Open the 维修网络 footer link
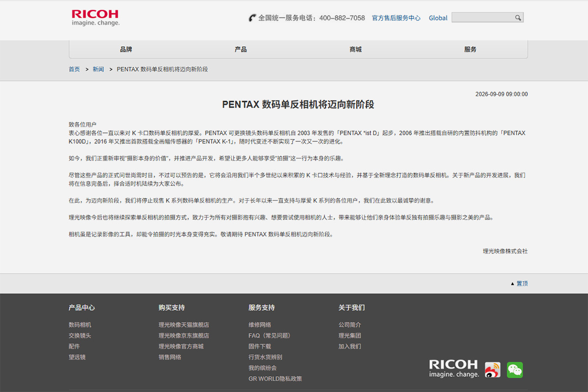588x392 pixels. pyautogui.click(x=260, y=325)
